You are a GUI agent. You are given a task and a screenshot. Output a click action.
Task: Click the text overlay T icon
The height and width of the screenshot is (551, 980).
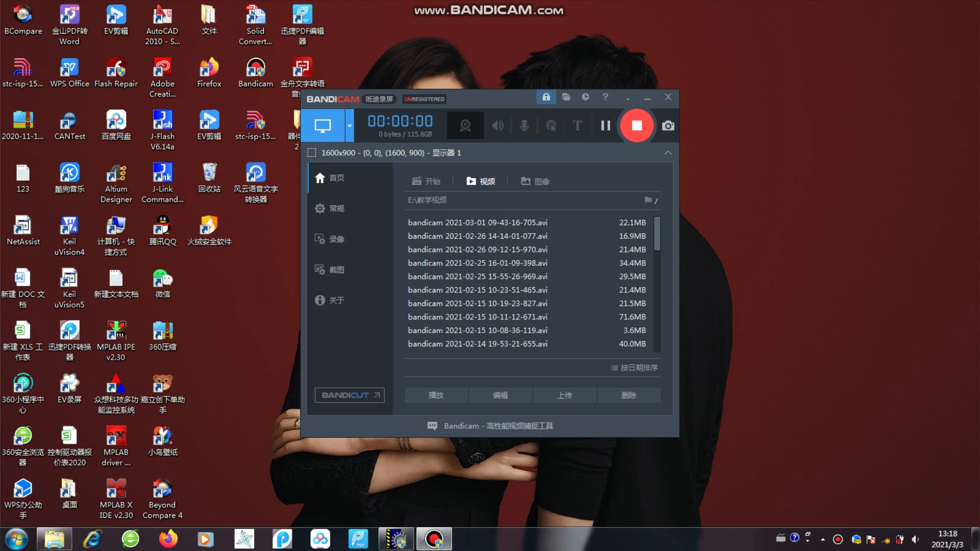(x=577, y=126)
